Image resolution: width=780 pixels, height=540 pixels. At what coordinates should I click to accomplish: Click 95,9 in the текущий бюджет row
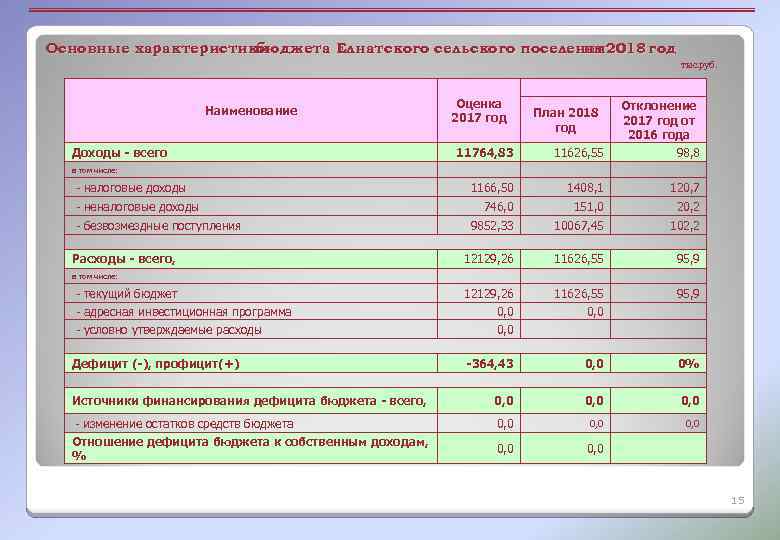pos(688,294)
